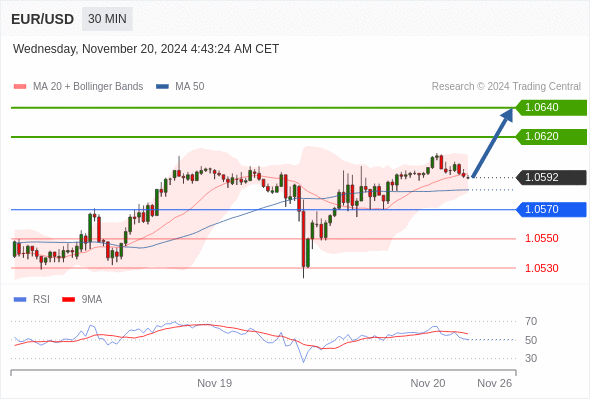The height and width of the screenshot is (400, 590).
Task: Click the 30 MIN timeframe badge
Action: pyautogui.click(x=107, y=19)
